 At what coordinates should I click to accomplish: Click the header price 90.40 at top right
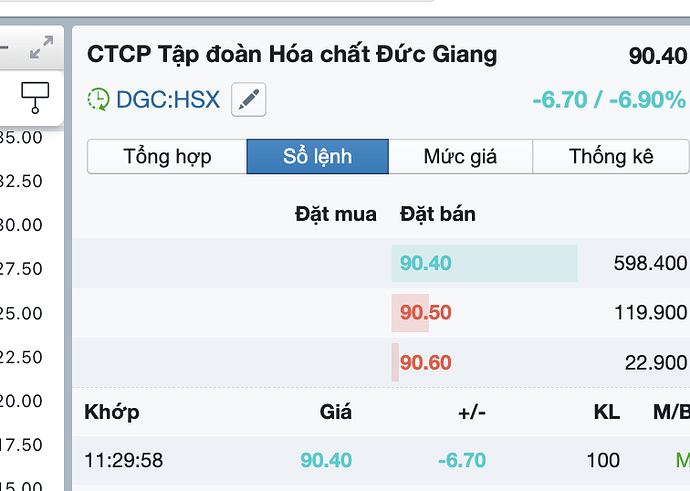[657, 56]
